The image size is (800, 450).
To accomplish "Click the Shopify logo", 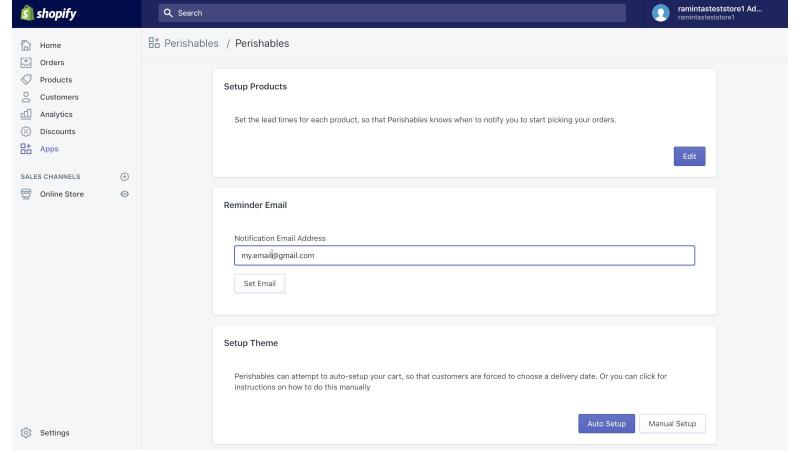I will pos(48,13).
